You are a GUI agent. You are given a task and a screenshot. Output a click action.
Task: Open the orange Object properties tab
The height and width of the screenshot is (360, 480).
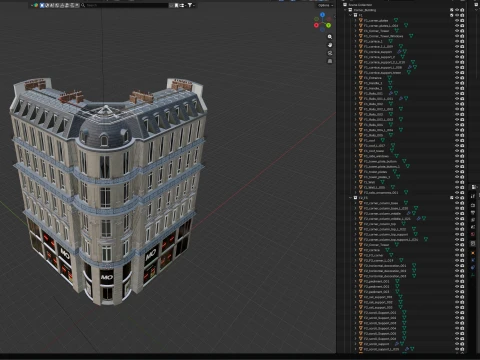point(473,253)
